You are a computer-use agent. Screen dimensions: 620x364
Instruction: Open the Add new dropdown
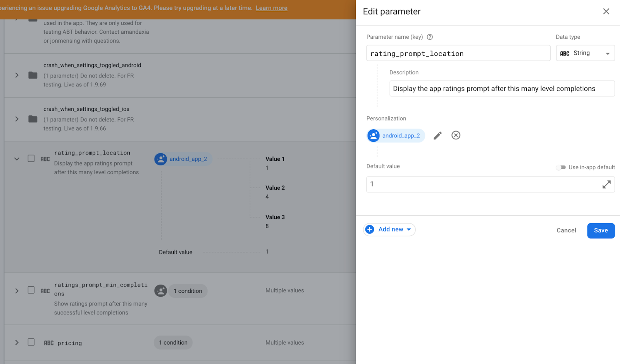coord(389,230)
